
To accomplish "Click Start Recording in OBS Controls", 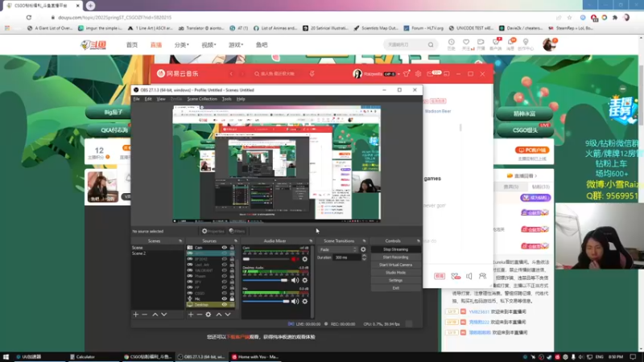I will [395, 257].
